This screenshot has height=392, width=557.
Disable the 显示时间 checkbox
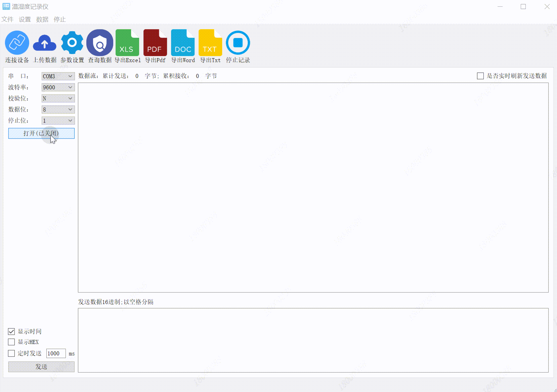(11, 331)
